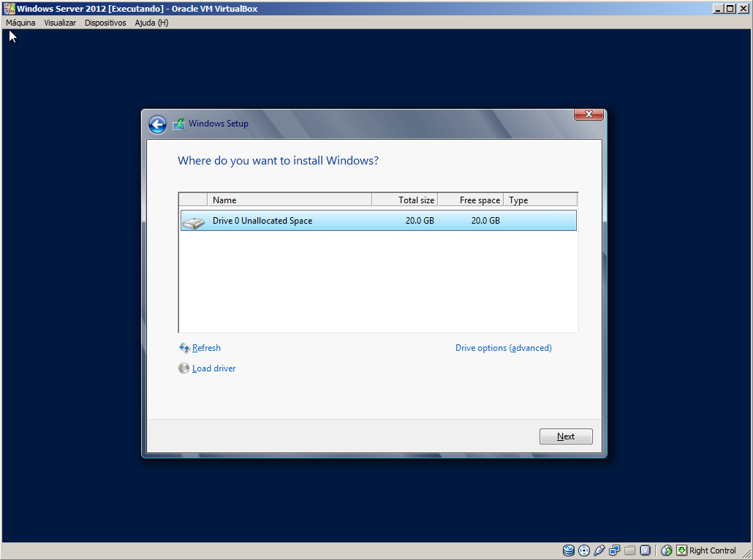Viewport: 753px width, 560px height.
Task: Click the optical disc status icon
Action: 584,550
